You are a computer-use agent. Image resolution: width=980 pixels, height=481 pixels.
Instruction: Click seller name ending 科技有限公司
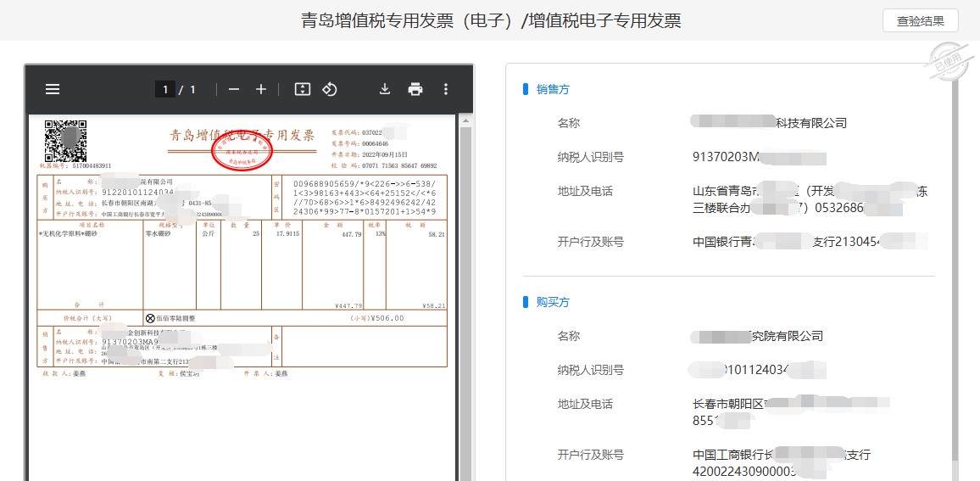(811, 123)
